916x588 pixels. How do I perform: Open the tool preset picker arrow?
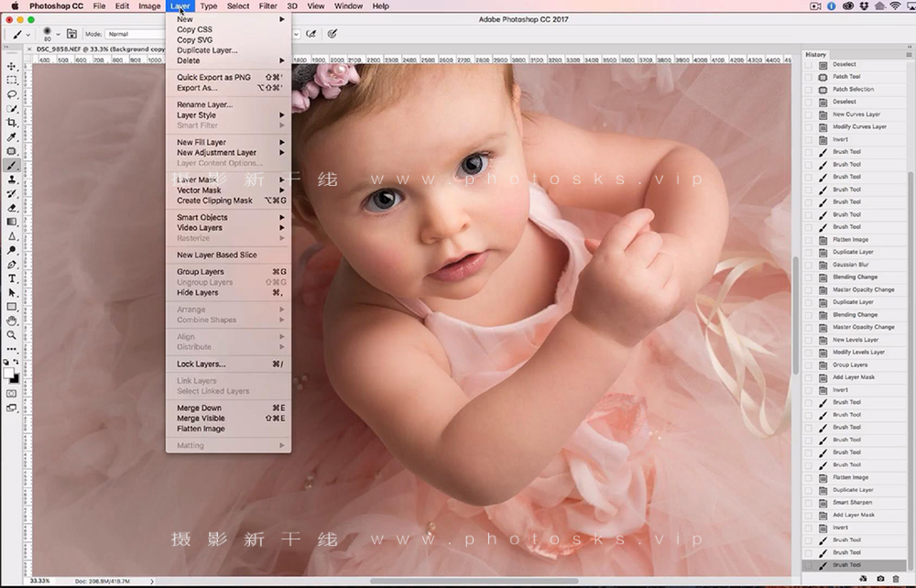click(x=28, y=35)
